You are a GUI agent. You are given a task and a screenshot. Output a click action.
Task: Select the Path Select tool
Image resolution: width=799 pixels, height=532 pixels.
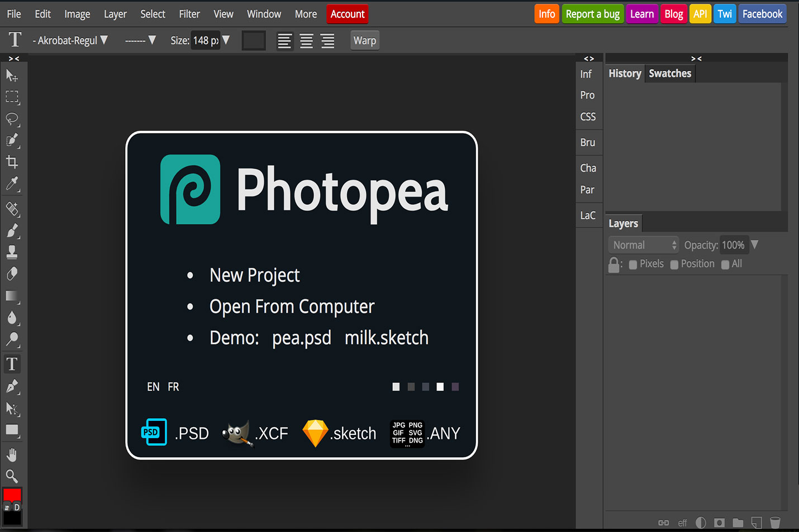pos(12,408)
